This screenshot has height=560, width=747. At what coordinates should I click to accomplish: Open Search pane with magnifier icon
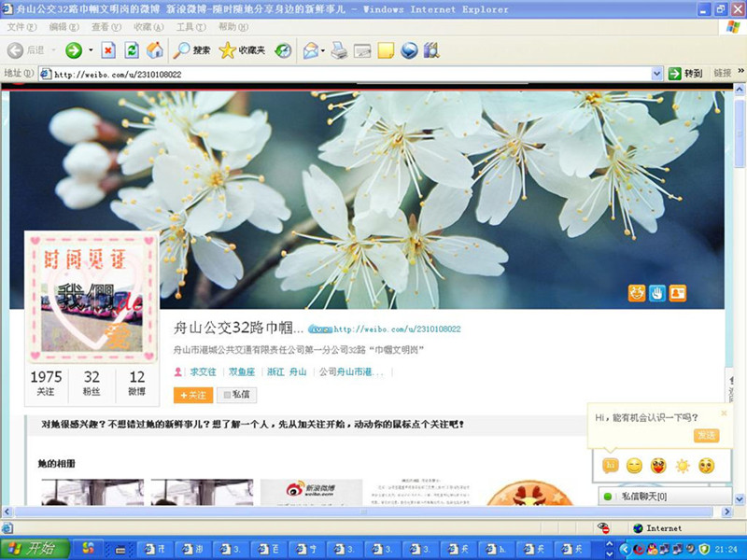191,50
